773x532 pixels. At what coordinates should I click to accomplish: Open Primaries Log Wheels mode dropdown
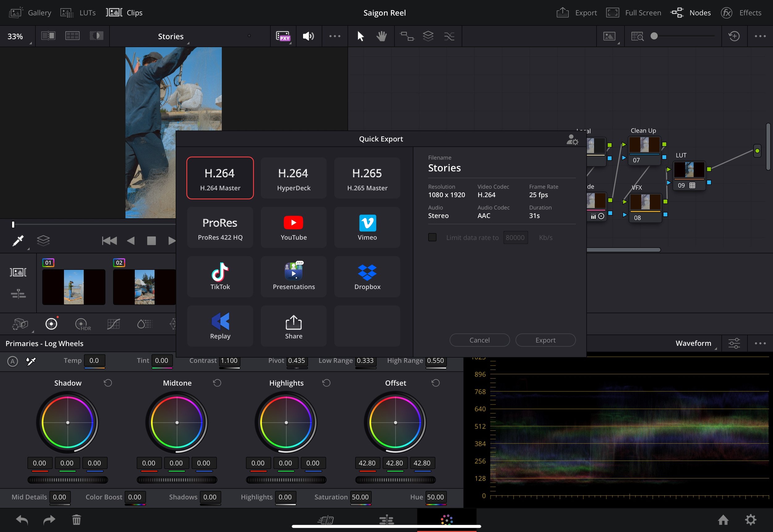click(45, 343)
